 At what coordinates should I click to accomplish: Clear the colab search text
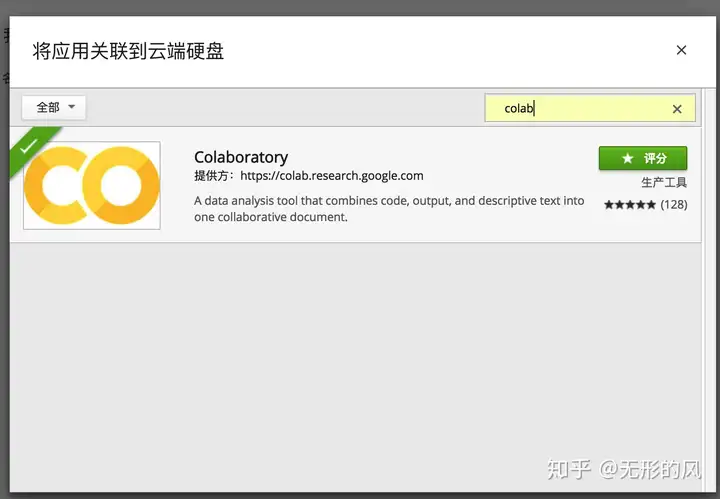677,109
